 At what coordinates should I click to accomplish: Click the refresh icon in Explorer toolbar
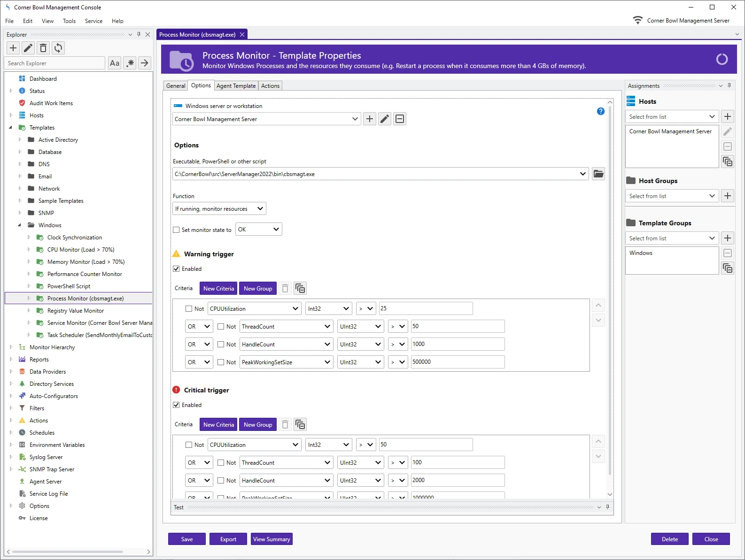[58, 48]
